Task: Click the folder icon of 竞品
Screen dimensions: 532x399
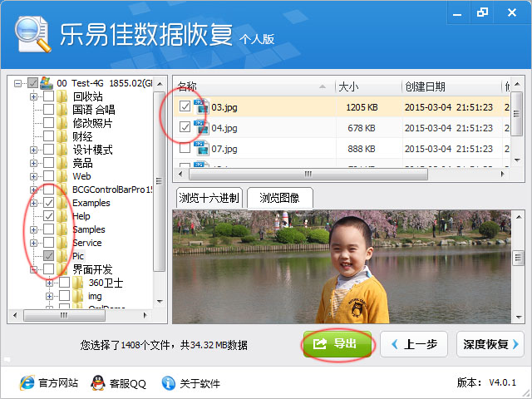Action: (62, 163)
